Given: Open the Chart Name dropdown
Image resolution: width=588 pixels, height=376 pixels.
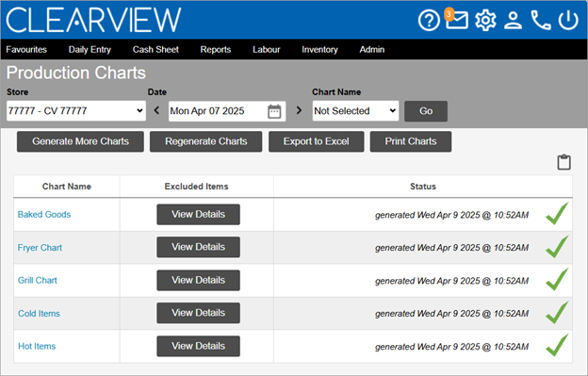Looking at the screenshot, I should pyautogui.click(x=355, y=111).
